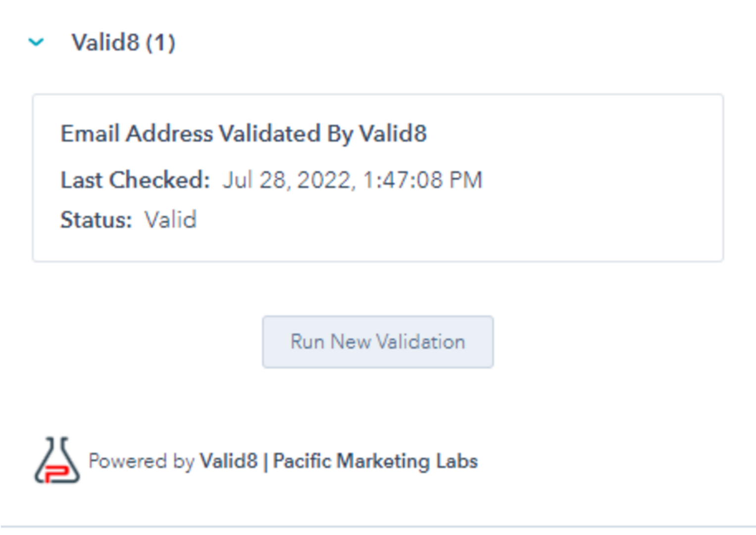The width and height of the screenshot is (756, 535).
Task: Click the pipe separator in the footer
Action: coord(265,462)
